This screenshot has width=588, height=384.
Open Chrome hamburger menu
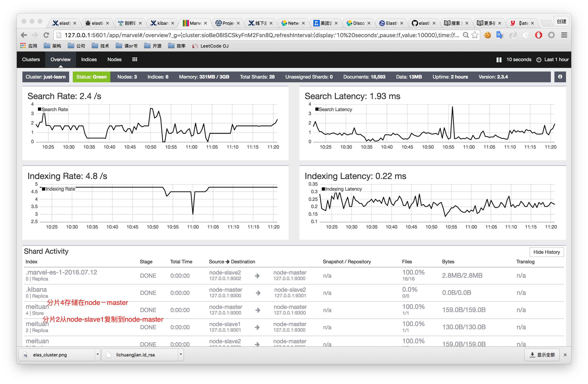click(x=564, y=35)
